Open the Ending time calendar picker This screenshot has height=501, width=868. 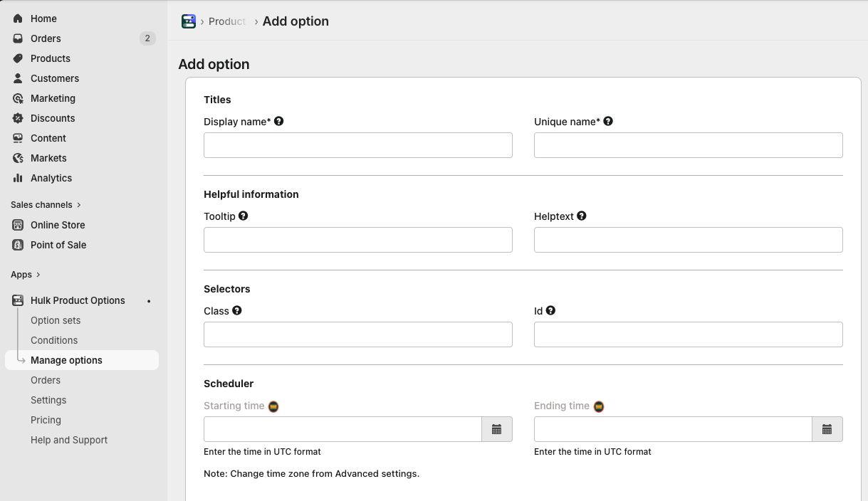827,429
